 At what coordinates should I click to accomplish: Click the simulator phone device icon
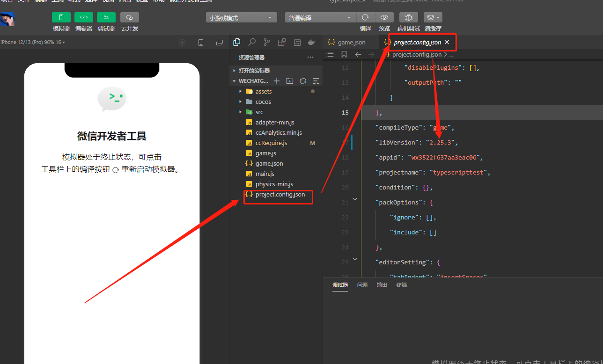coord(201,43)
